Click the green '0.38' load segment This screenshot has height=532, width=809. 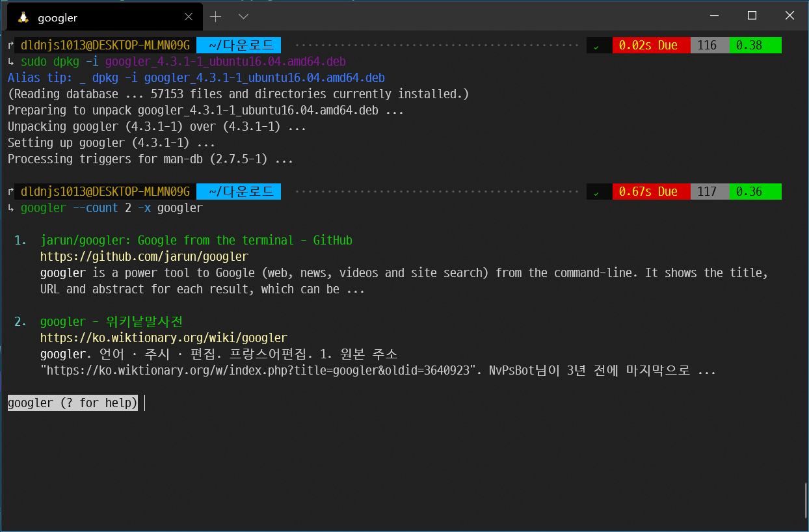(755, 46)
